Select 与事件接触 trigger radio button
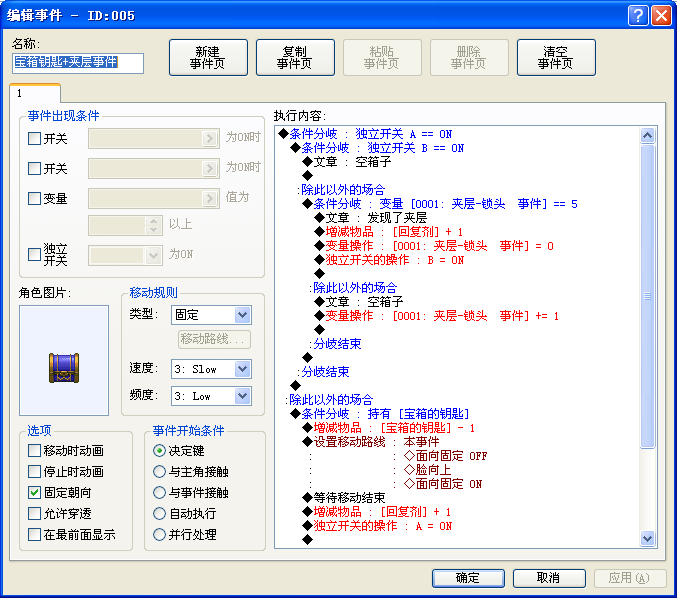This screenshot has width=677, height=598. [x=159, y=492]
